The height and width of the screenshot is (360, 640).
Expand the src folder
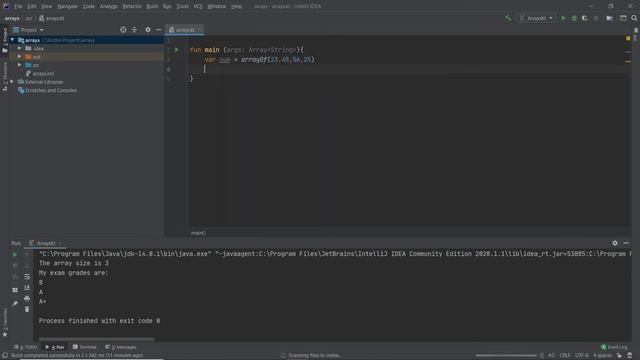coord(19,65)
